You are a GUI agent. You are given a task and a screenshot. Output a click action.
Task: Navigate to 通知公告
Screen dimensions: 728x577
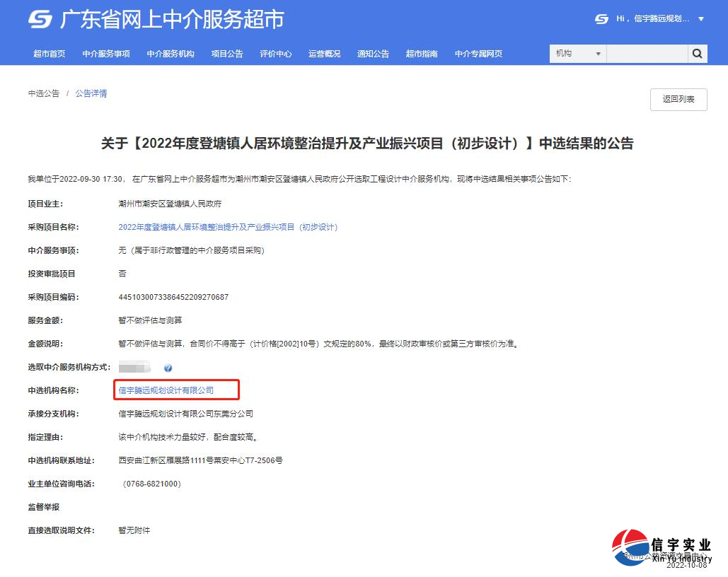(373, 53)
